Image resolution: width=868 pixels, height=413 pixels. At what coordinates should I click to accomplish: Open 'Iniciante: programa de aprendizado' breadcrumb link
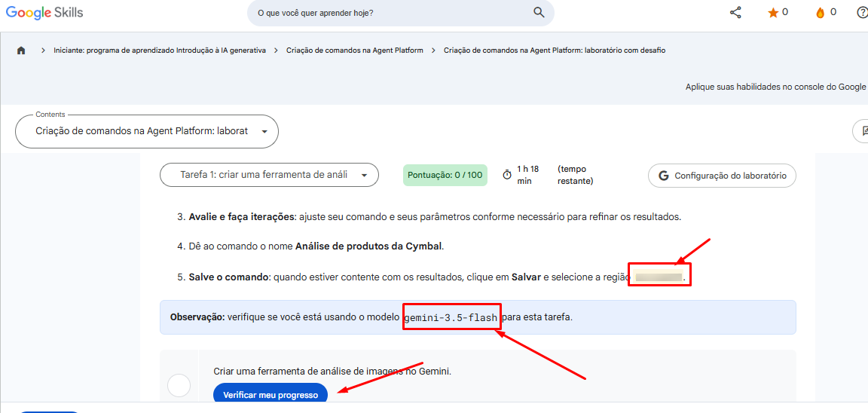(x=160, y=50)
